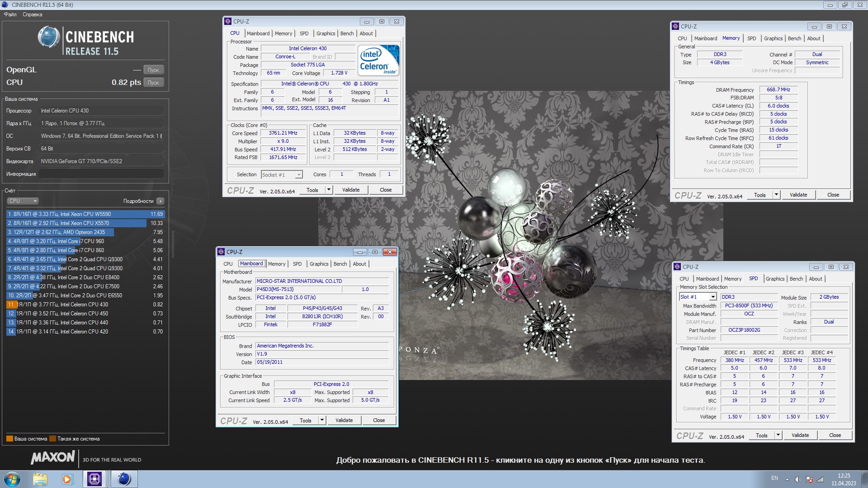Select ranking row Intel Core i7 CPU 960
The height and width of the screenshot is (488, 868).
click(85, 241)
